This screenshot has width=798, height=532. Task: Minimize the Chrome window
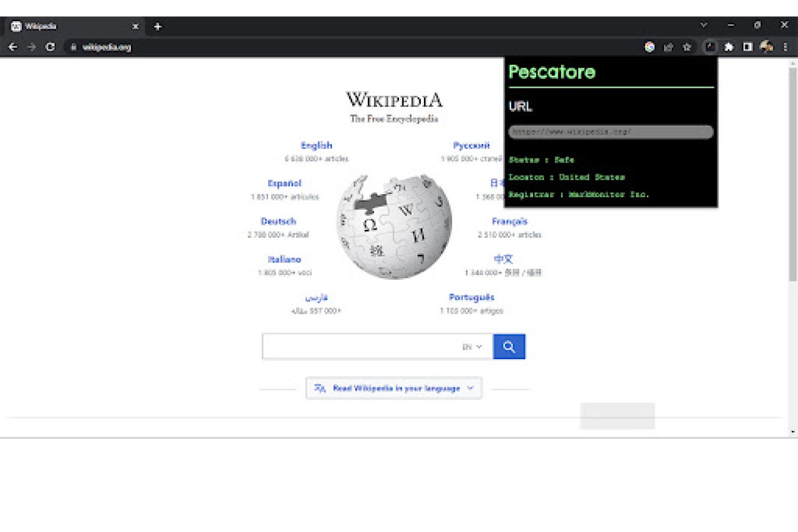(x=731, y=25)
